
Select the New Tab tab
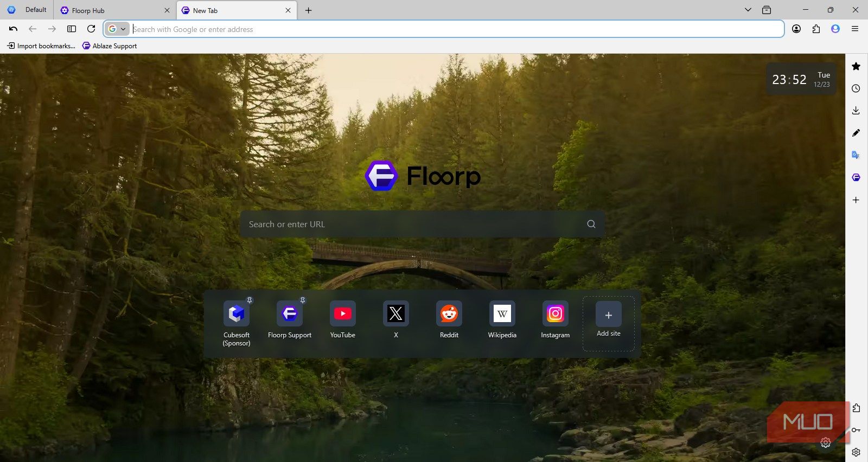[x=237, y=10]
